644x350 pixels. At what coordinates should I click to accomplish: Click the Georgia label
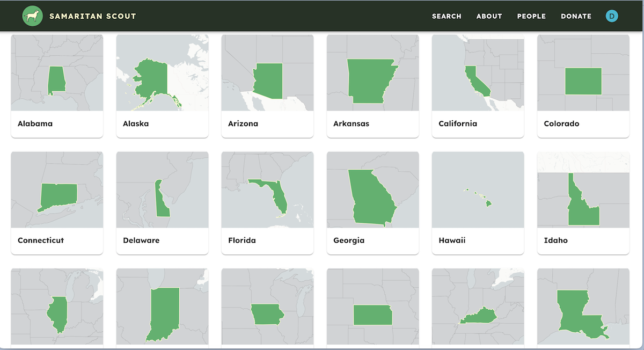pyautogui.click(x=349, y=240)
